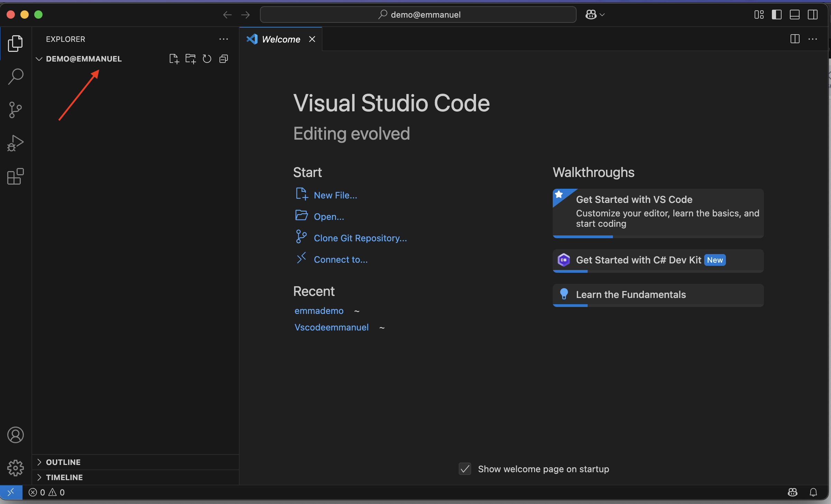This screenshot has width=831, height=504.
Task: Open recent folder emmademo
Action: [x=319, y=311]
